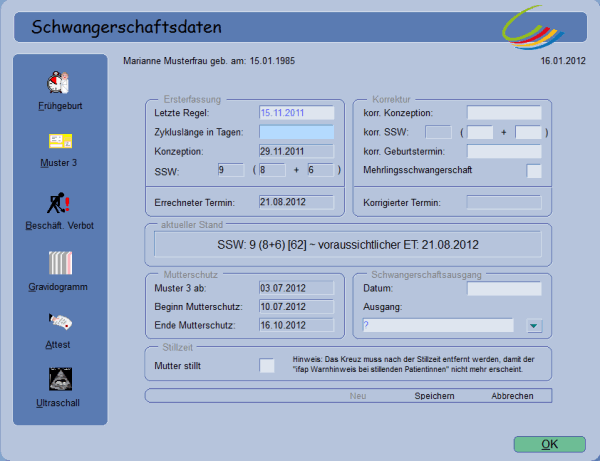Open the Gravidogramm chart icon

60,263
